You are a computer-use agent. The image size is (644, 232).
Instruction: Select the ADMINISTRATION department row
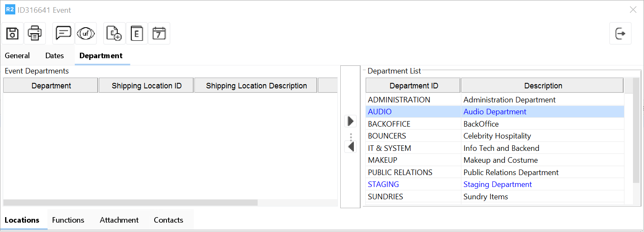click(399, 100)
